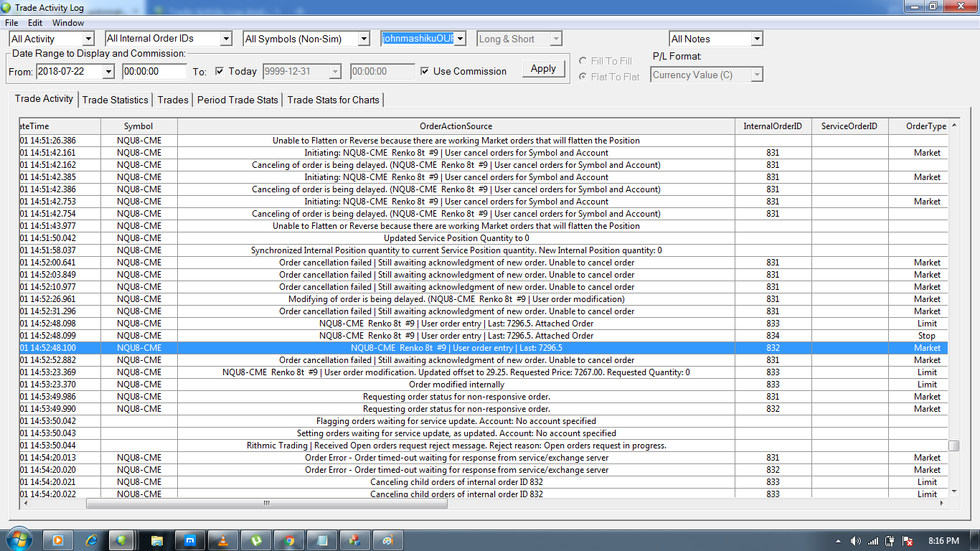The width and height of the screenshot is (980, 551).
Task: Open the colorful blocks taskbar icon beside Notepad
Action: (x=355, y=540)
